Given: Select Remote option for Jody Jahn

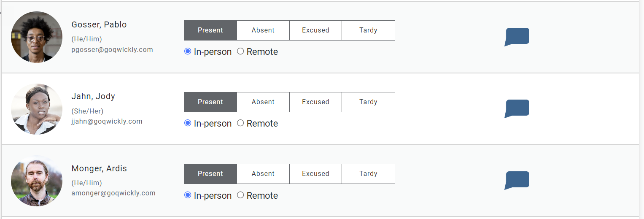Looking at the screenshot, I should (241, 123).
